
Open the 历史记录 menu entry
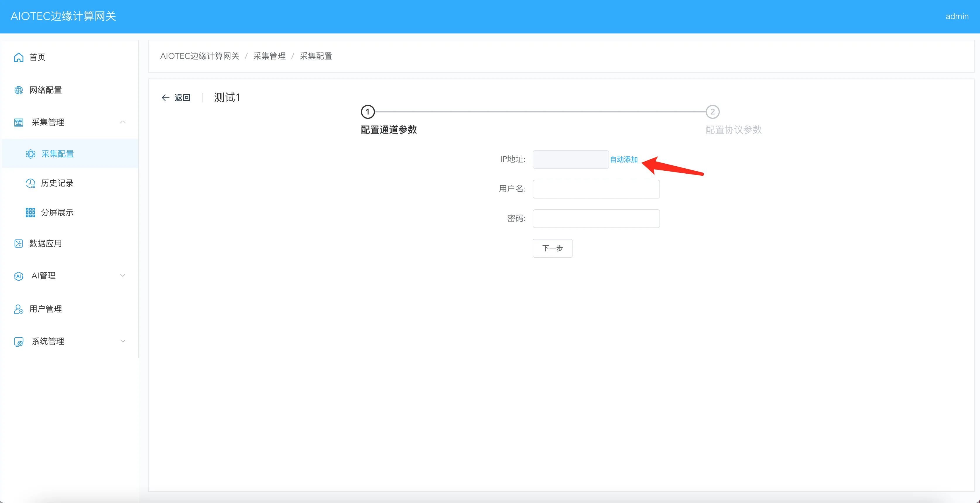[x=57, y=183]
